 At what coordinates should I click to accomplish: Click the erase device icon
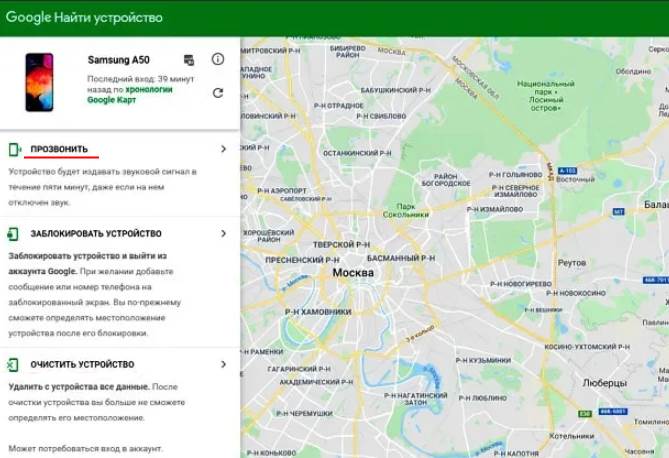click(x=12, y=365)
